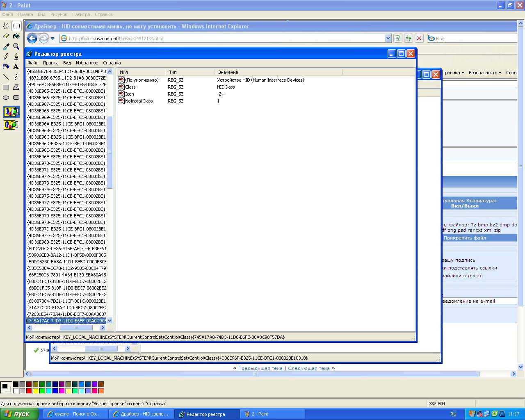Screen dimensions: 525x420
Task: Click the Refresh icon beside the address bar
Action: (409, 39)
